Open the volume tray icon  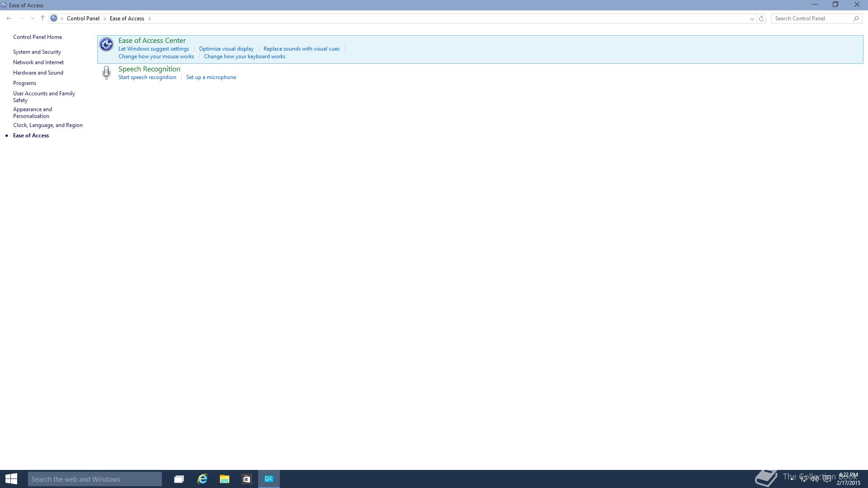pyautogui.click(x=815, y=479)
